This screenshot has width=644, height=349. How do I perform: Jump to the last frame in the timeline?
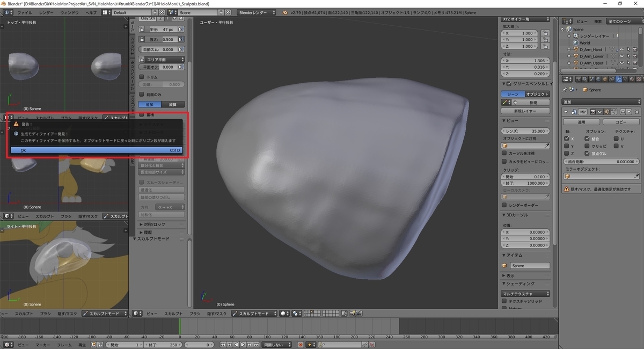coord(256,345)
